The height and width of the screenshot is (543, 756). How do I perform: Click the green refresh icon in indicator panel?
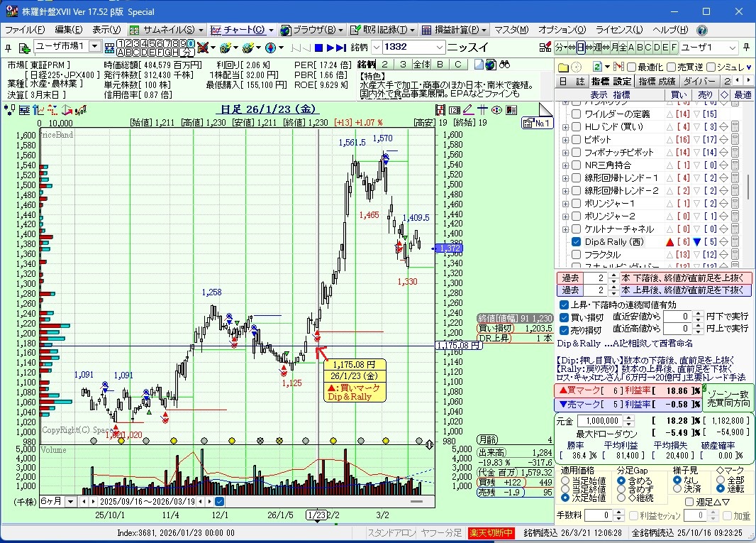[x=597, y=67]
